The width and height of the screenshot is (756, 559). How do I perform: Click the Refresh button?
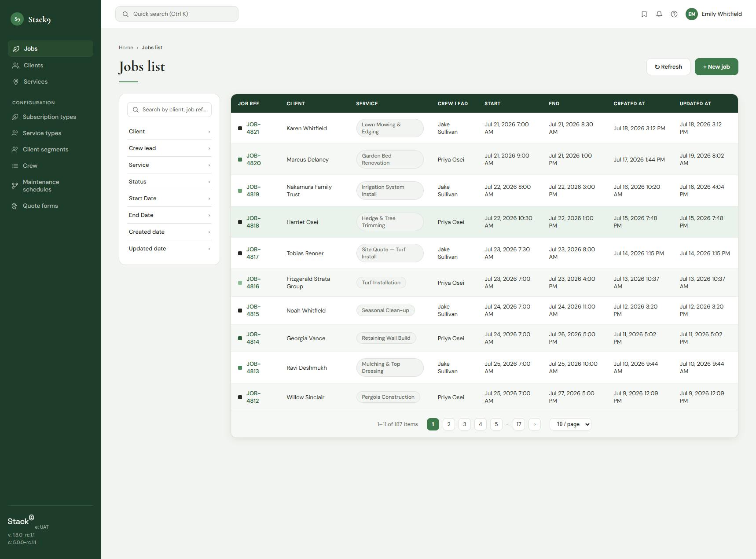tap(668, 67)
